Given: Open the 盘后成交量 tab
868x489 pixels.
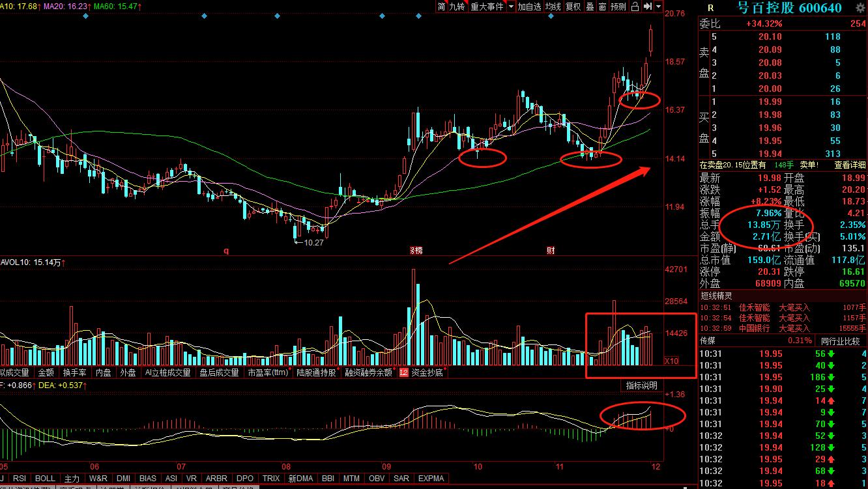Looking at the screenshot, I should (220, 373).
